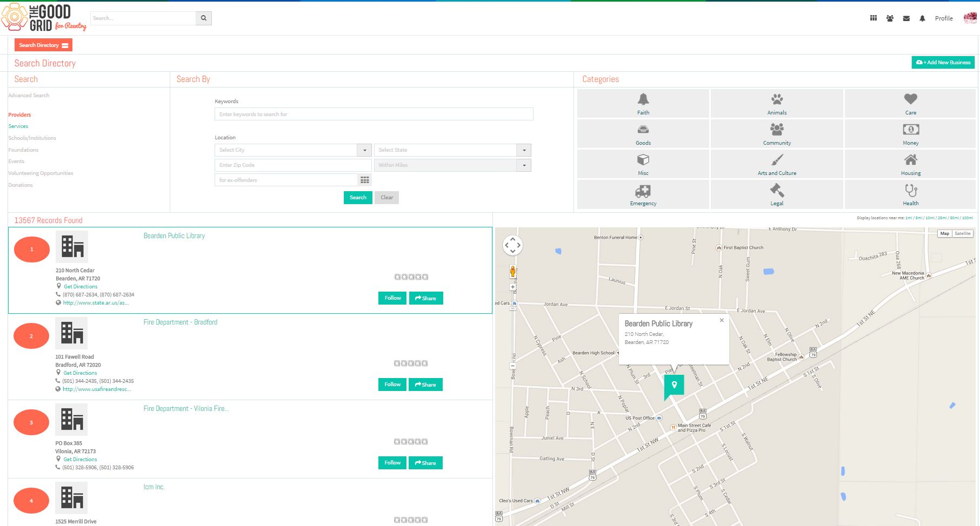The width and height of the screenshot is (980, 526).
Task: Open Icm Inc. listing title
Action: point(154,487)
